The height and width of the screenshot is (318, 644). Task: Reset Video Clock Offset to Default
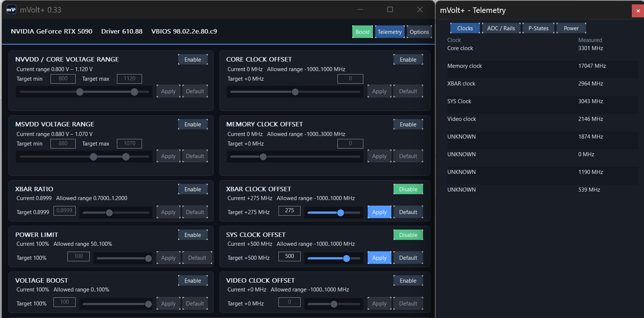point(408,304)
